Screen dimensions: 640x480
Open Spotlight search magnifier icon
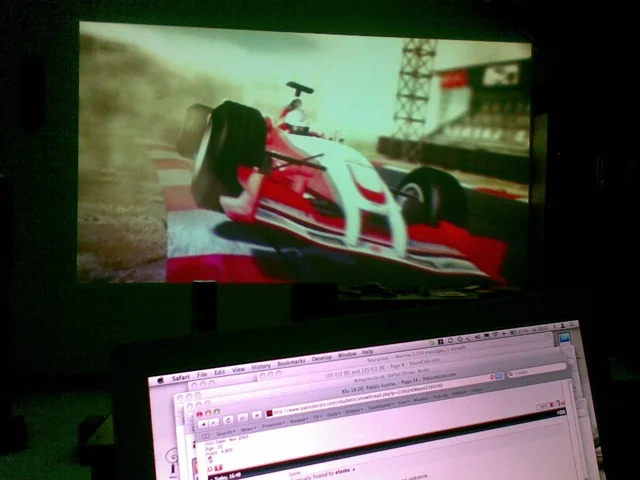click(572, 326)
